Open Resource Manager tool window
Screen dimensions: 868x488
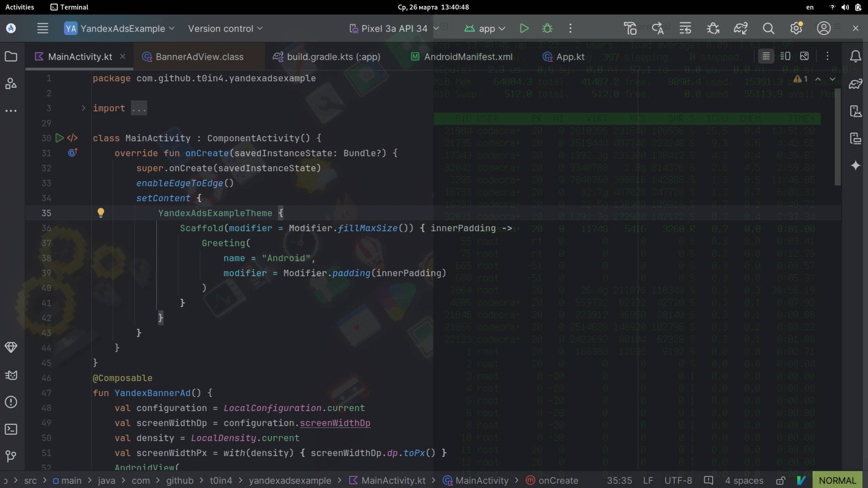(x=11, y=84)
